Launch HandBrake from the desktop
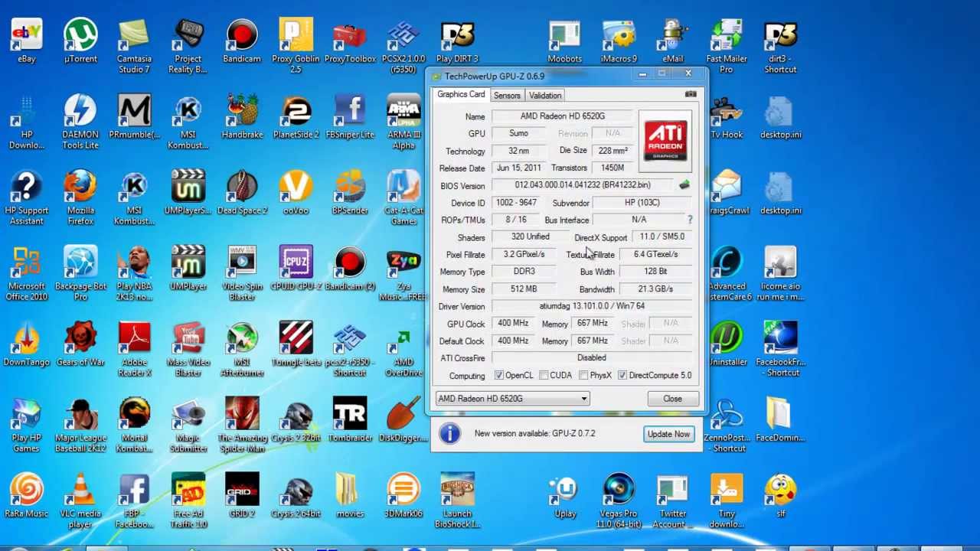Screen dimensions: 980x551 click(x=242, y=116)
